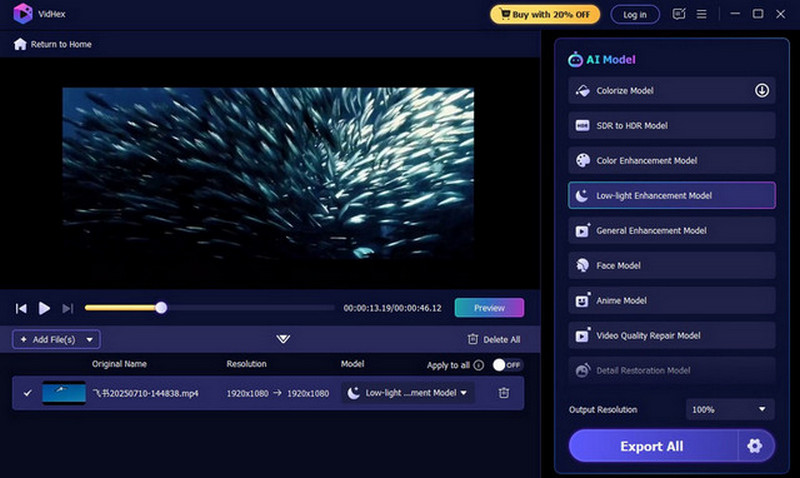The width and height of the screenshot is (800, 478).
Task: Click the Preview button
Action: coord(489,308)
